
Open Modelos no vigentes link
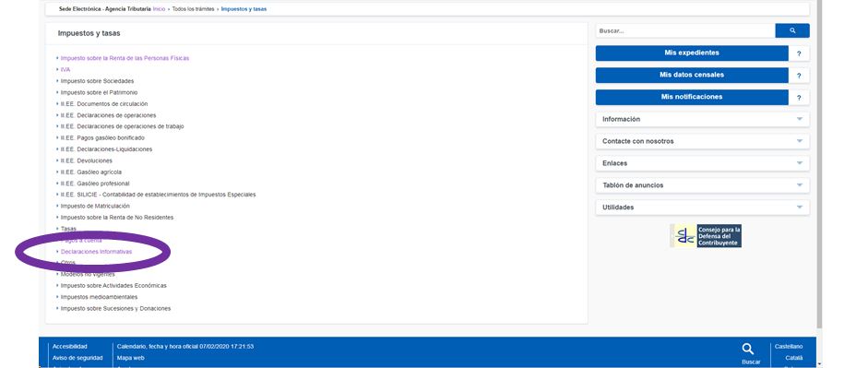(x=88, y=275)
